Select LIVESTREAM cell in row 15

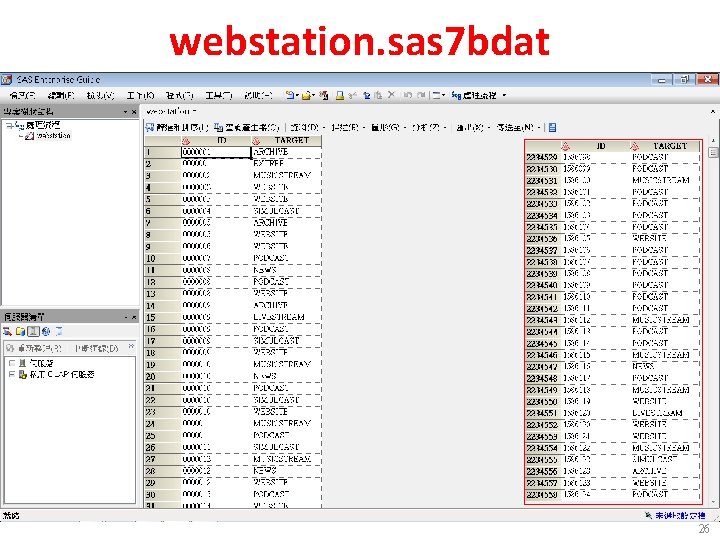click(286, 317)
